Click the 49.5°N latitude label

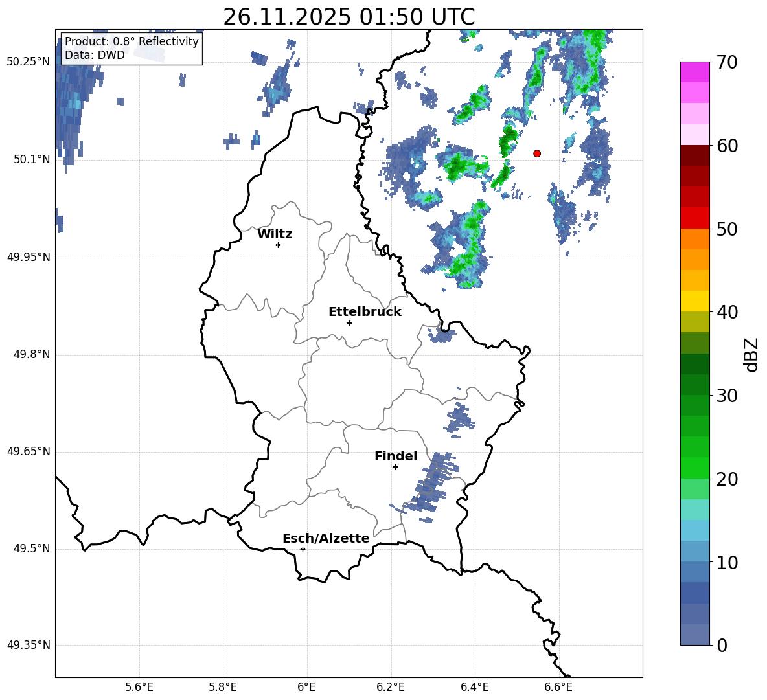point(32,548)
